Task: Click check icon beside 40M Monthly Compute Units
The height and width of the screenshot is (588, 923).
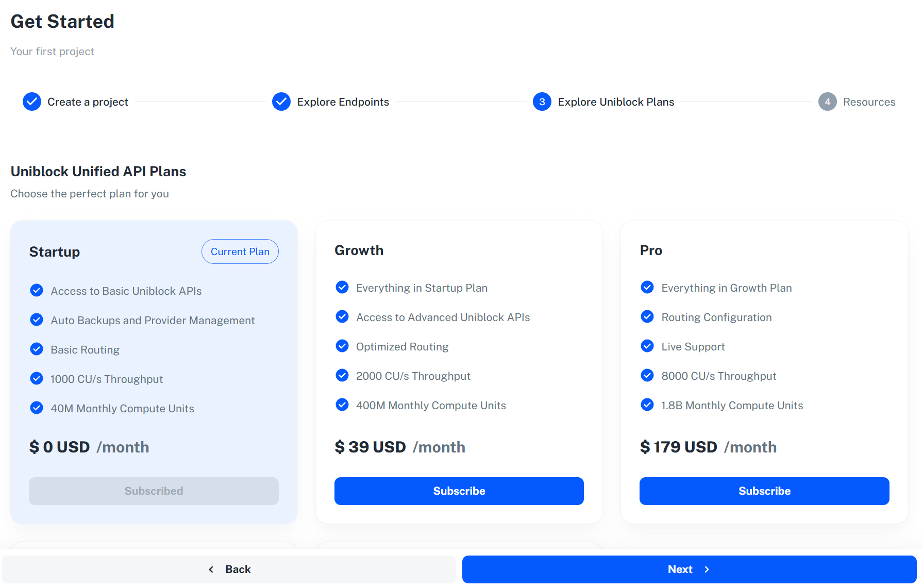Action: point(37,408)
